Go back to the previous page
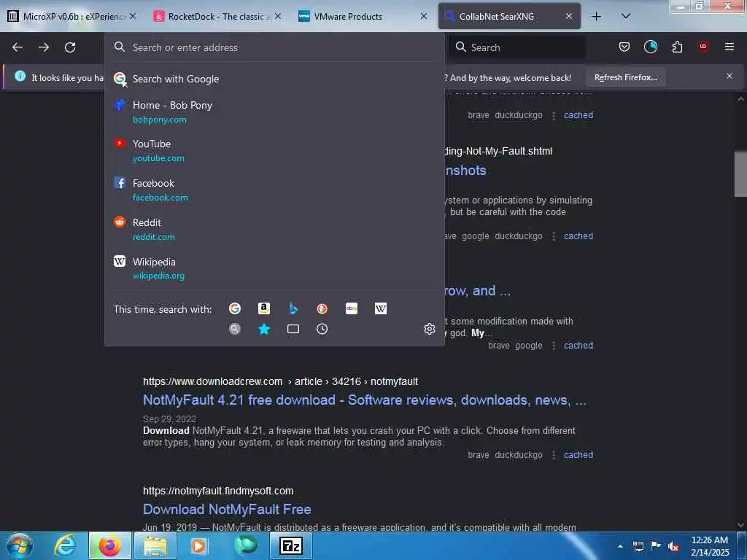Image resolution: width=747 pixels, height=560 pixels. tap(18, 47)
